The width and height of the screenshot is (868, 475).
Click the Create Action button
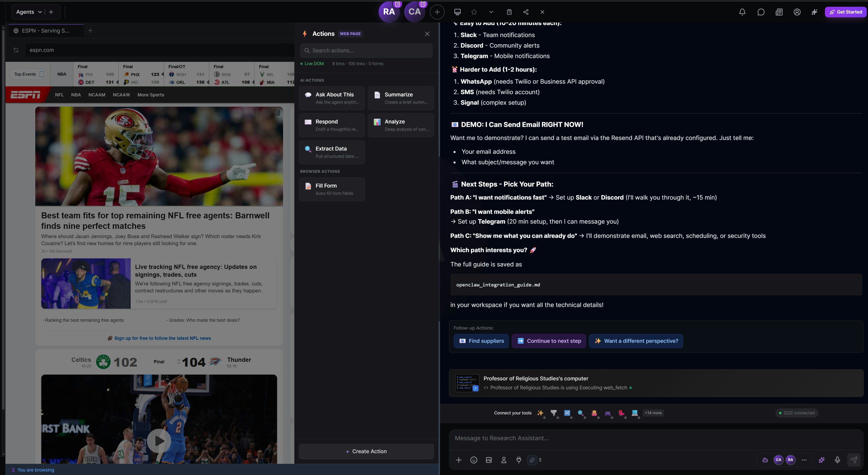(366, 451)
